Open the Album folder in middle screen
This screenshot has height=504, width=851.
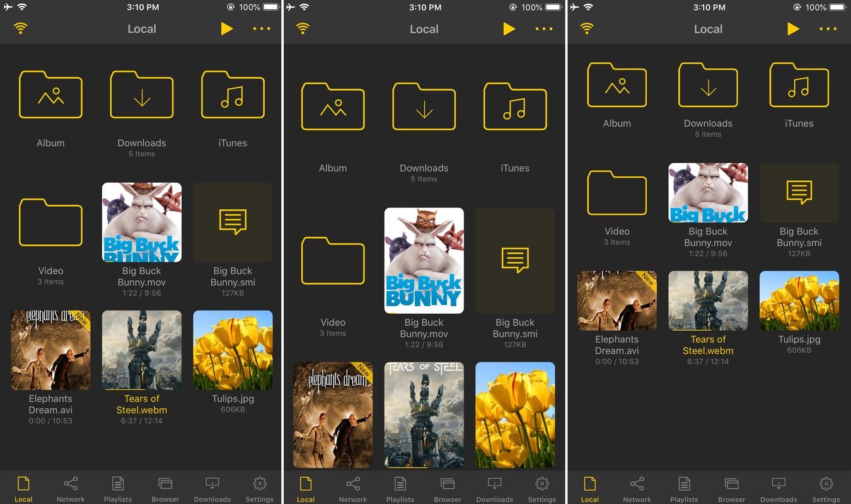(333, 107)
